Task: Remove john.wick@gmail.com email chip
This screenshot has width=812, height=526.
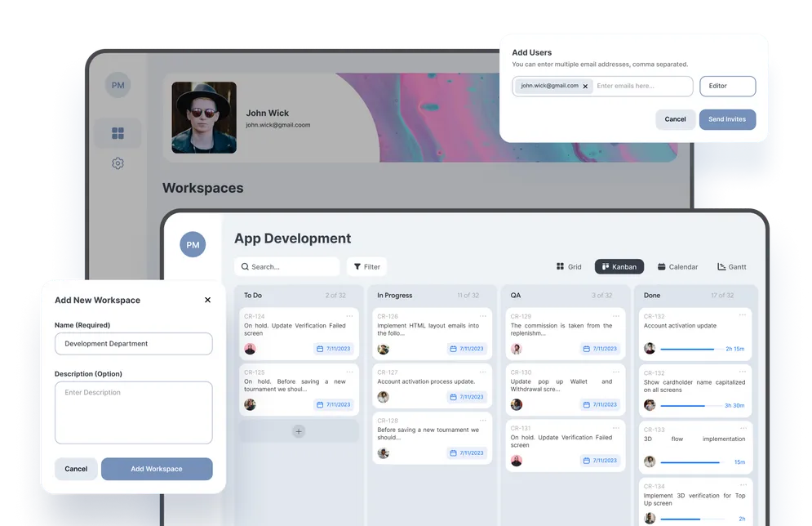Action: (585, 86)
